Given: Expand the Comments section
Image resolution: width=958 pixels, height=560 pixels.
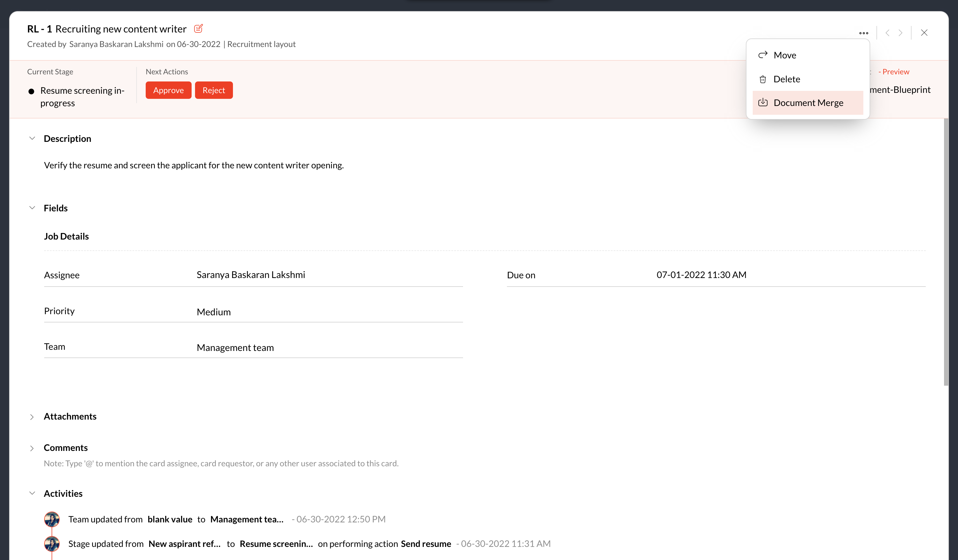Looking at the screenshot, I should click(32, 448).
